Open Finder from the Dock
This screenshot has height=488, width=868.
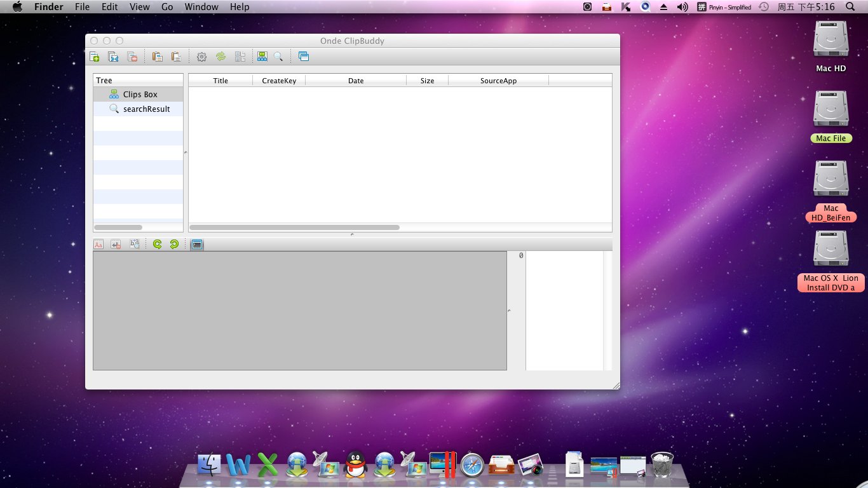pyautogui.click(x=209, y=464)
